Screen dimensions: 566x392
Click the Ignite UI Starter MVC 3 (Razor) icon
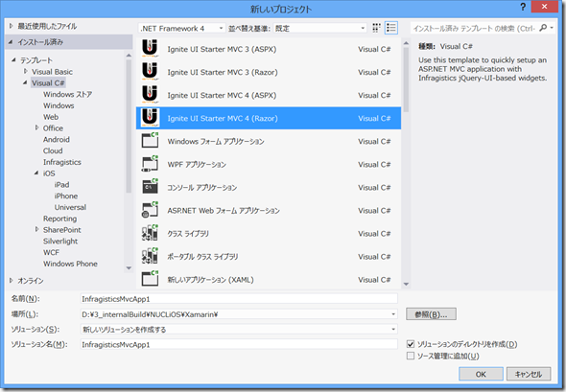click(x=150, y=72)
